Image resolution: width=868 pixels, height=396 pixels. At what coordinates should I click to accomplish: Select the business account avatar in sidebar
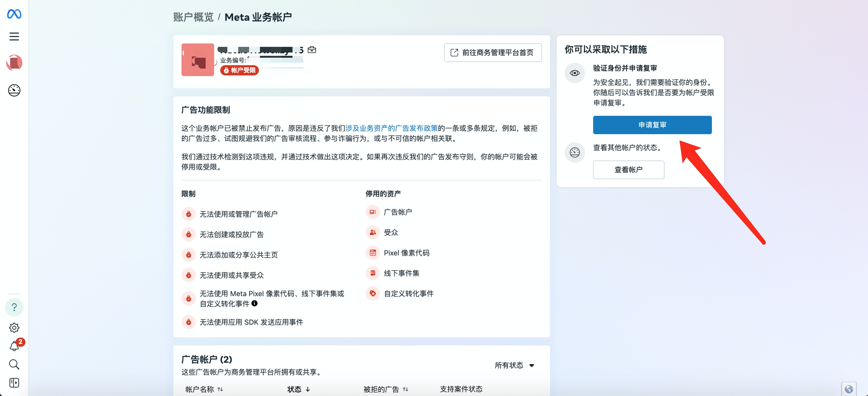[14, 63]
